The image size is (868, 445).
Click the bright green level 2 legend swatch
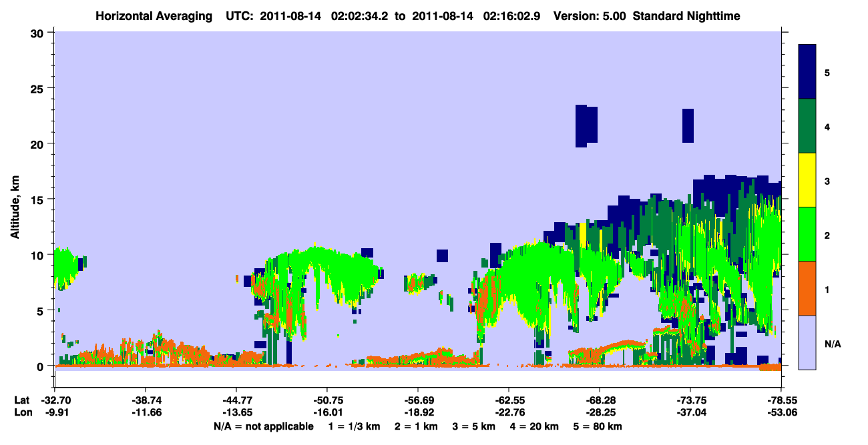(807, 234)
